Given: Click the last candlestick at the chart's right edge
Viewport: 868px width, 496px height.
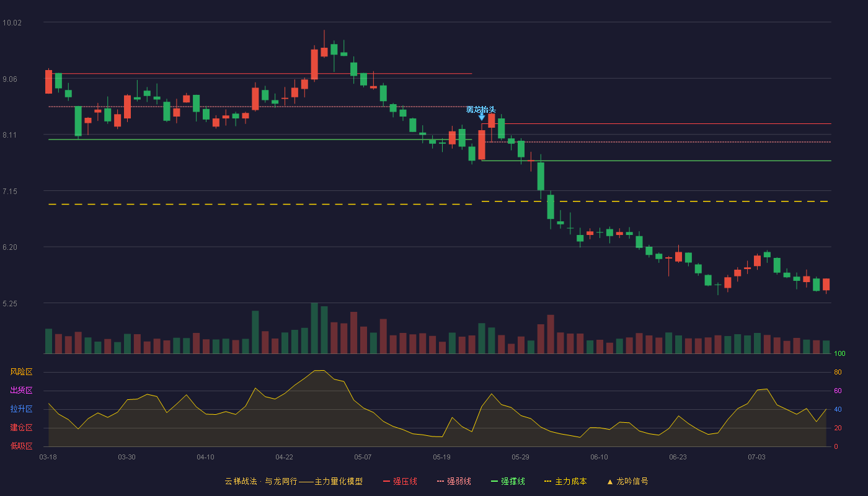Looking at the screenshot, I should point(826,285).
